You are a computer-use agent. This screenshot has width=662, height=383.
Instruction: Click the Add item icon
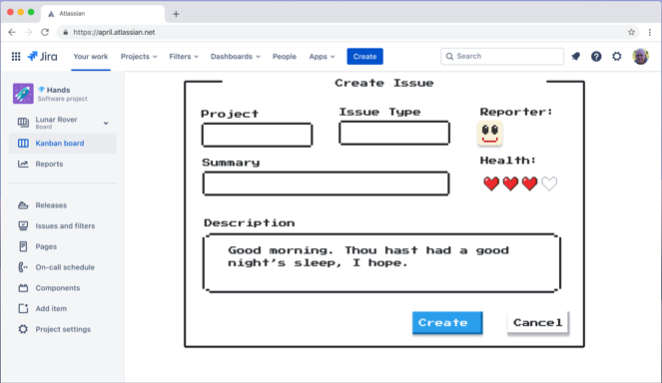23,309
